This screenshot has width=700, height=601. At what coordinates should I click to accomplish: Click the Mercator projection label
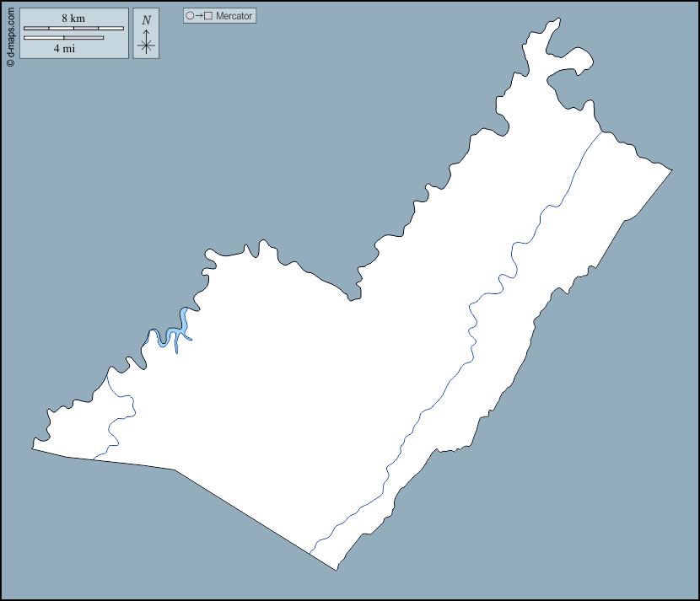(234, 16)
